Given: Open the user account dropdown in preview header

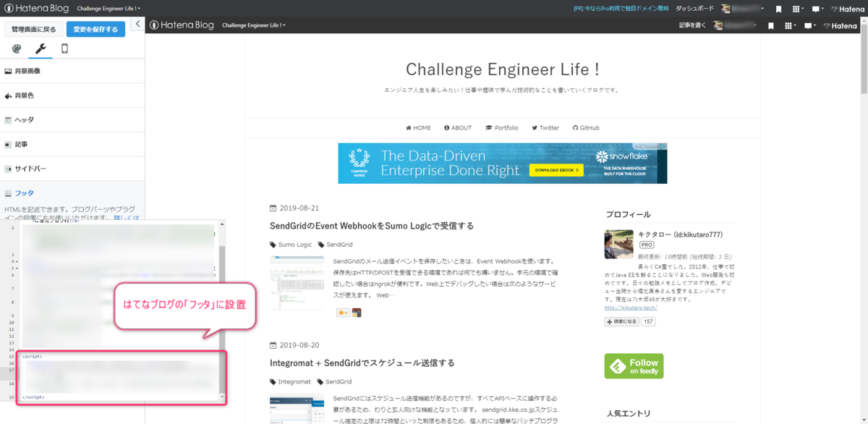Looking at the screenshot, I should pyautogui.click(x=736, y=25).
